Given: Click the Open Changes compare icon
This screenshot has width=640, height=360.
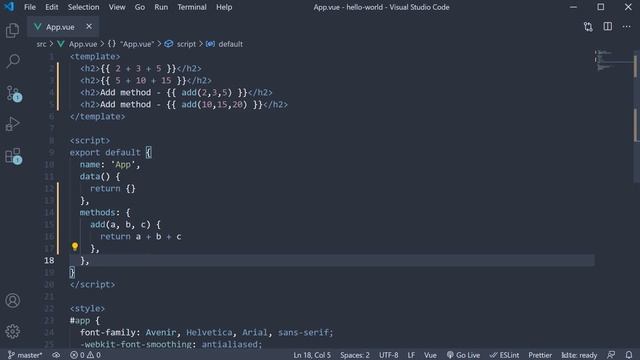Looking at the screenshot, I should click(588, 27).
